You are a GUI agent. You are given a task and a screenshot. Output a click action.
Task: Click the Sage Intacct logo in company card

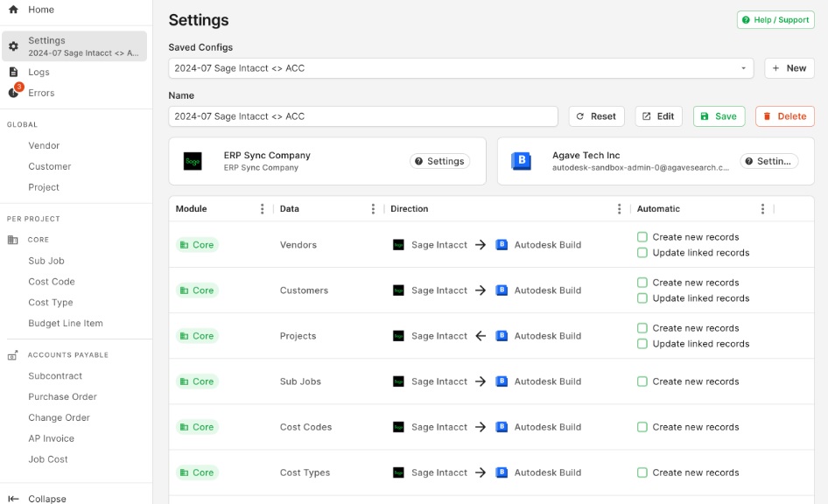click(193, 161)
